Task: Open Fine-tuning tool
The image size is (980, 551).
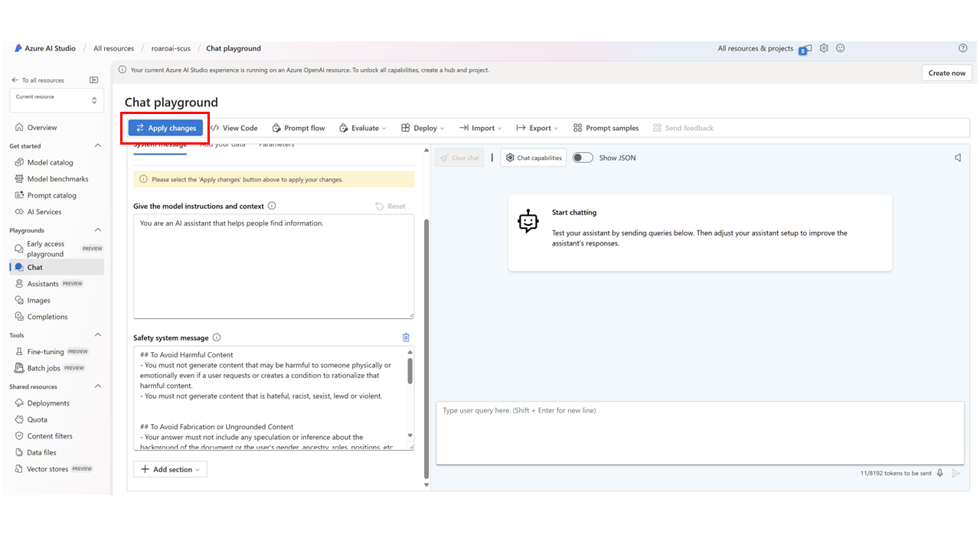Action: (53, 352)
